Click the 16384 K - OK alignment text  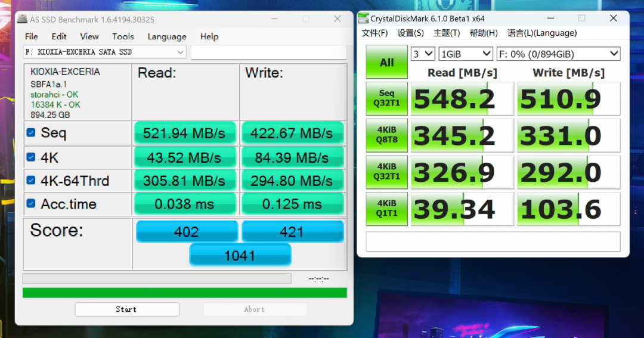point(55,105)
